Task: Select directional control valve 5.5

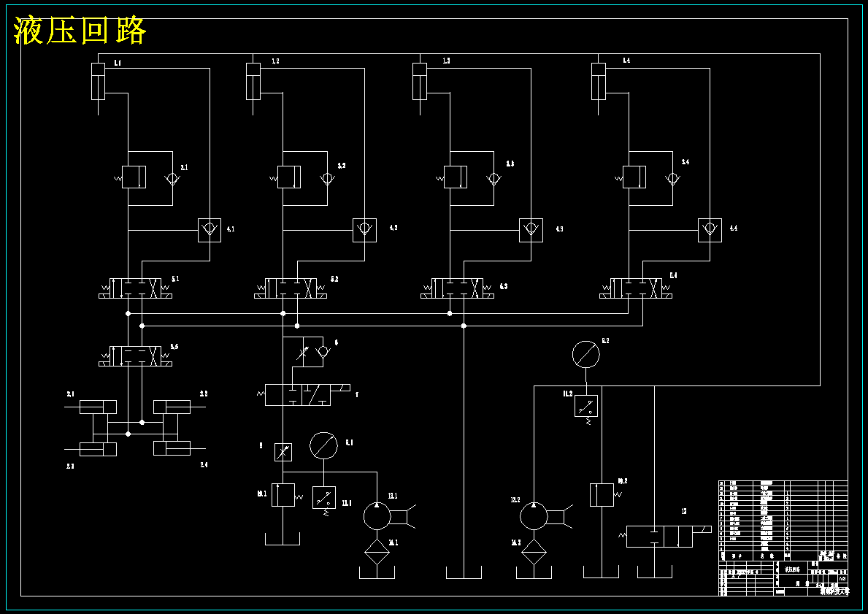Action: point(136,356)
